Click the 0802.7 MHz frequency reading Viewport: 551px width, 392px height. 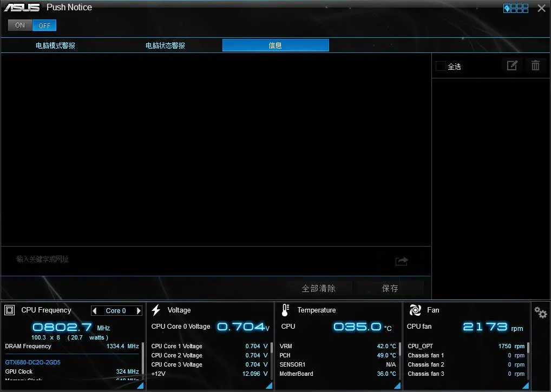[71, 328]
